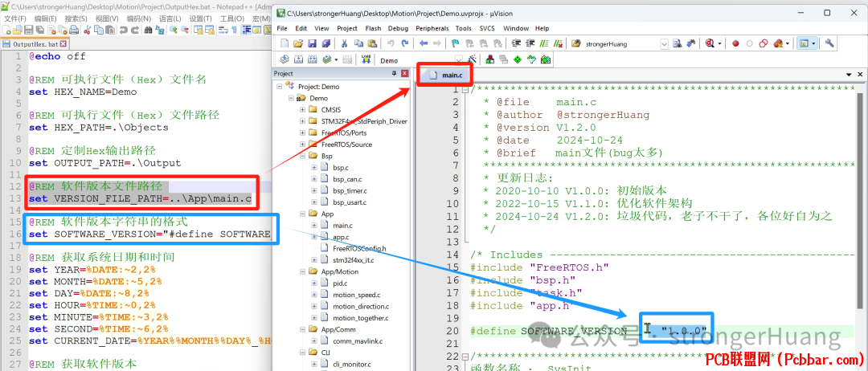Select motion_direction.c file
Image resolution: width=868 pixels, height=371 pixels.
(x=360, y=306)
